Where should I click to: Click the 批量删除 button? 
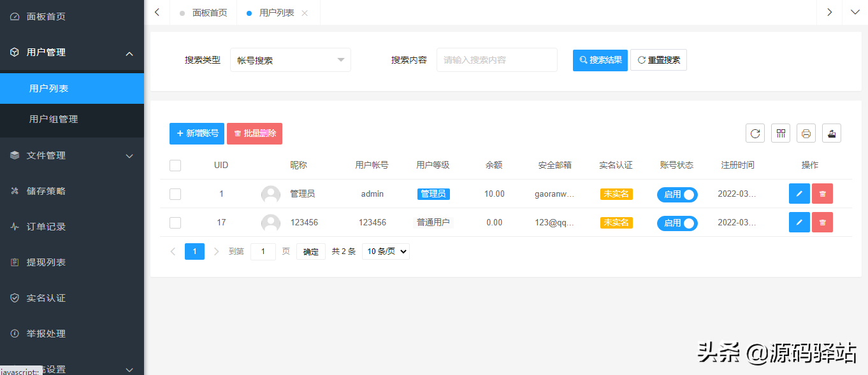[x=254, y=134]
